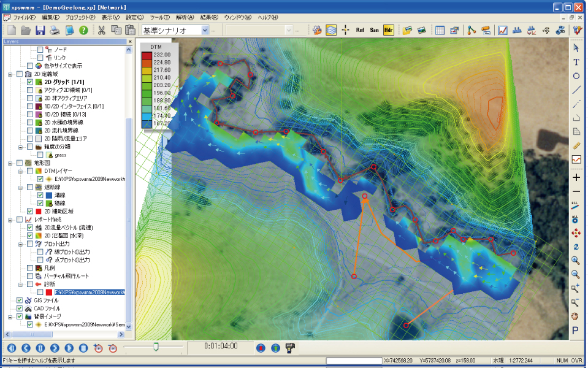Viewport: 588px width, 368px height.
Task: Open the 解析(A) menu
Action: (x=185, y=17)
